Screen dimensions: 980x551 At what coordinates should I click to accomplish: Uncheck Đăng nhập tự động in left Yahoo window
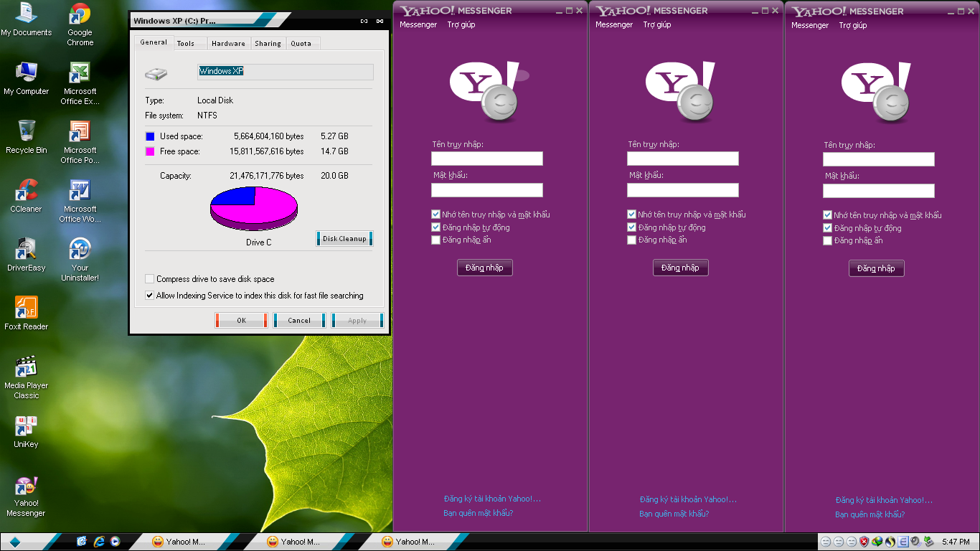click(x=435, y=227)
